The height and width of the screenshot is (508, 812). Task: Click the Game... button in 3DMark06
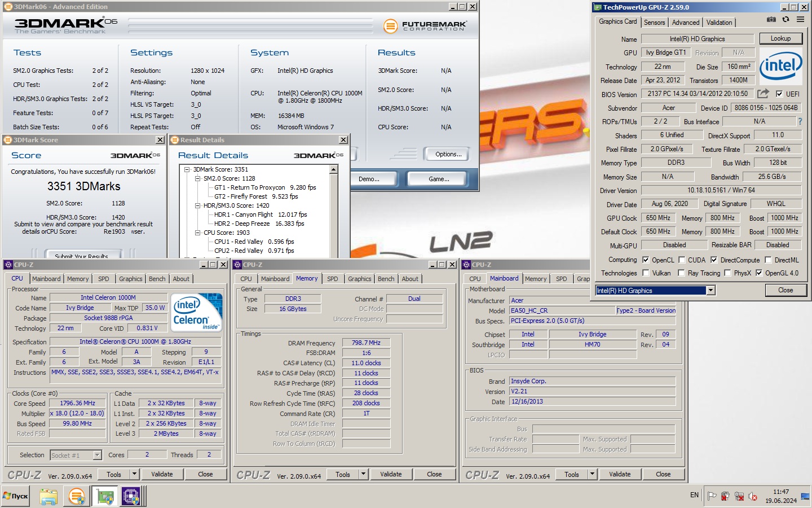[x=439, y=179]
